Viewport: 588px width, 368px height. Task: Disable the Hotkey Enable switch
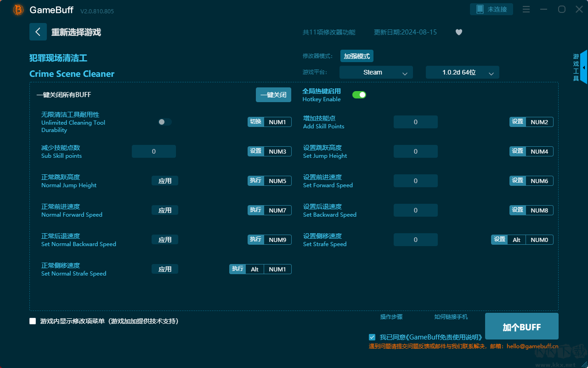tap(359, 95)
